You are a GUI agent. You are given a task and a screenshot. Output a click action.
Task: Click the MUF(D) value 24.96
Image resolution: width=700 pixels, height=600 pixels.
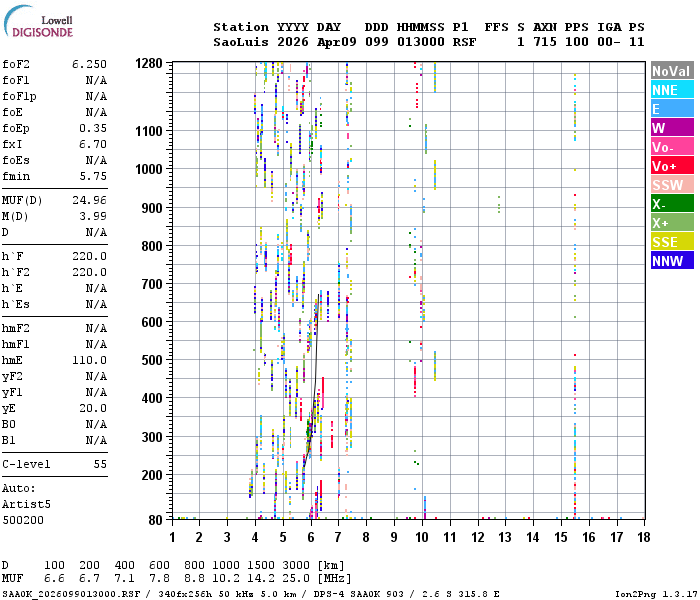pyautogui.click(x=89, y=200)
